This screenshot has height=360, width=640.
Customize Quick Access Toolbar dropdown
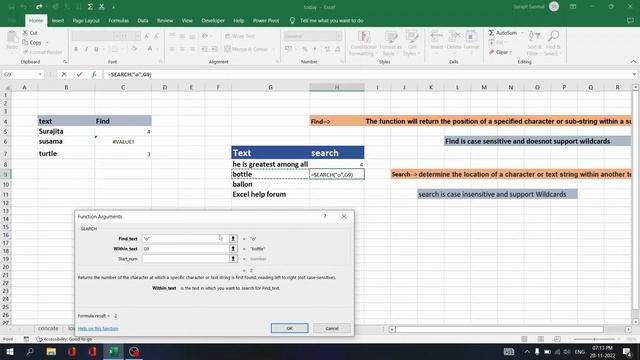click(x=113, y=7)
